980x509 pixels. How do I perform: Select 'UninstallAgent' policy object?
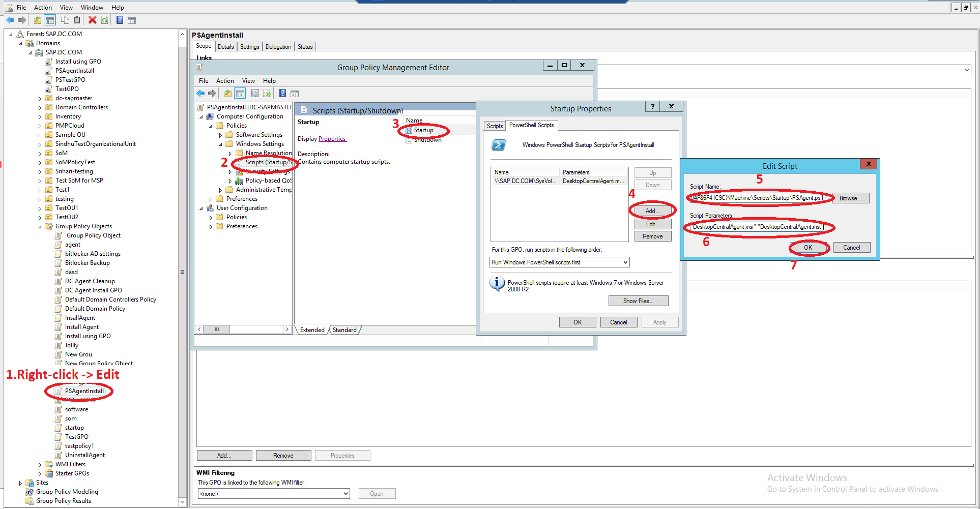click(85, 455)
